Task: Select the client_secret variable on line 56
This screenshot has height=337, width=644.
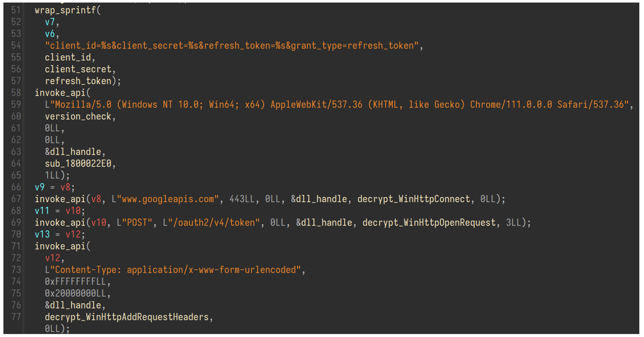Action: [78, 69]
